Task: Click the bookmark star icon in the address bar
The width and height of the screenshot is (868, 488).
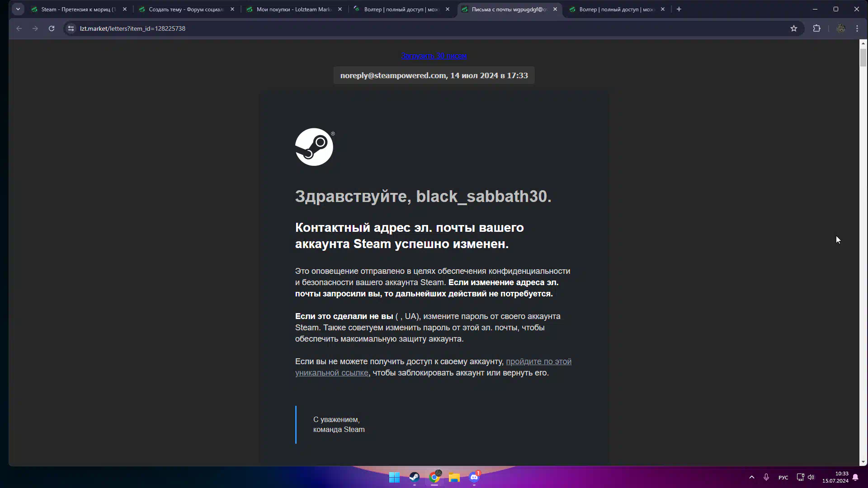Action: [793, 28]
